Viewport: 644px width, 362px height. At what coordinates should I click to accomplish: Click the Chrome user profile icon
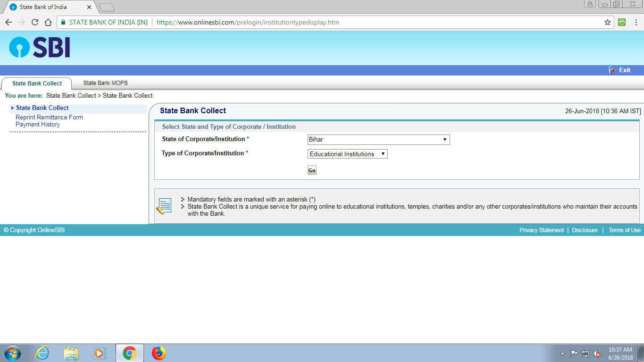(x=590, y=4)
